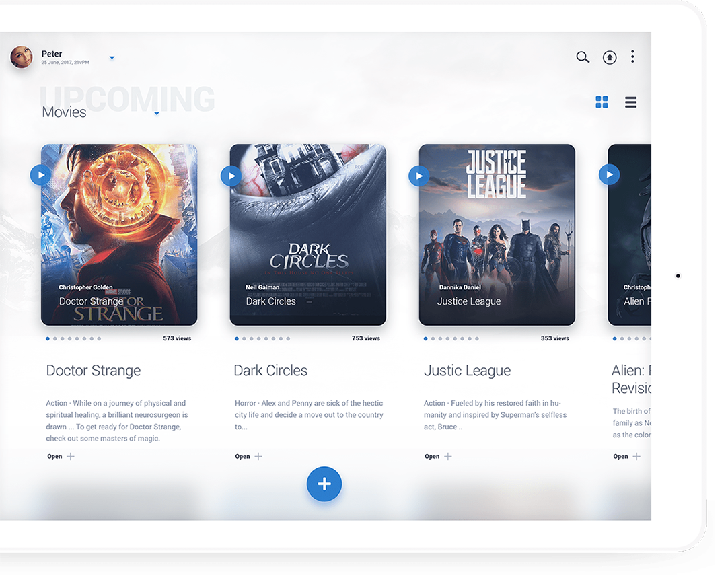Click plus icon beside Dark Circles Open

coord(258,457)
